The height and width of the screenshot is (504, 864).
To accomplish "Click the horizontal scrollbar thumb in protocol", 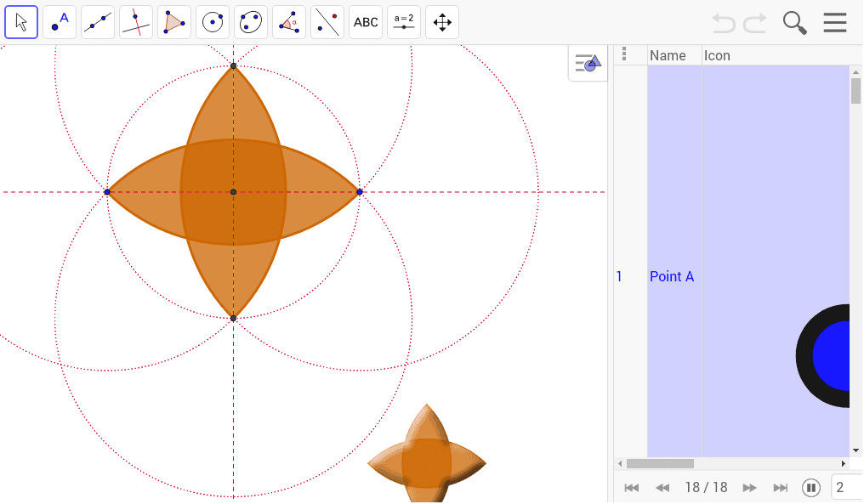I will coord(660,463).
